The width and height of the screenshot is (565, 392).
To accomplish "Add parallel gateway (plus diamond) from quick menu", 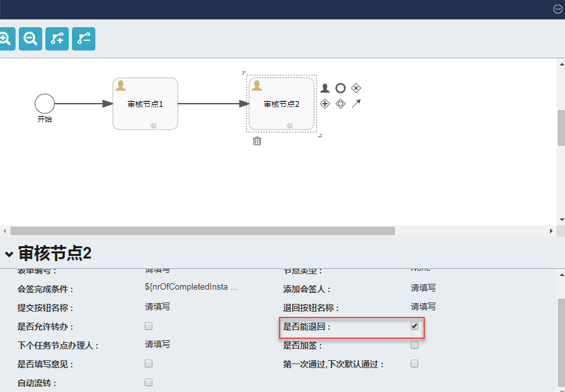I will click(x=325, y=104).
